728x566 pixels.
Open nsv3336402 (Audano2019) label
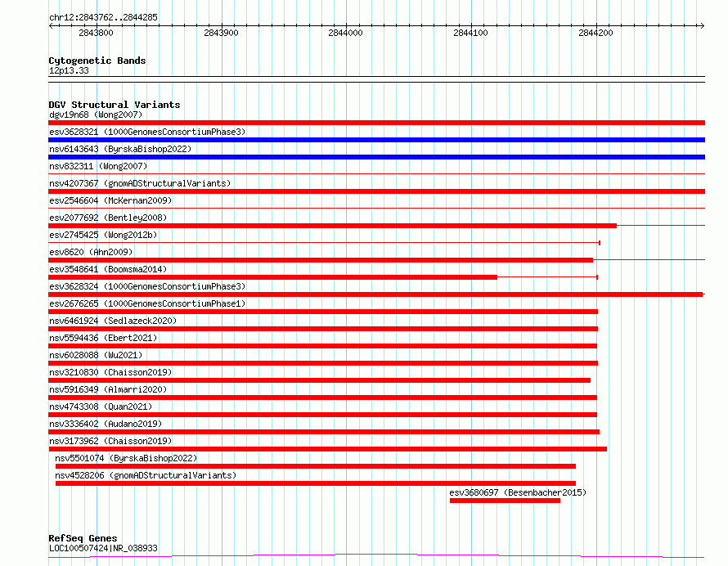(106, 424)
